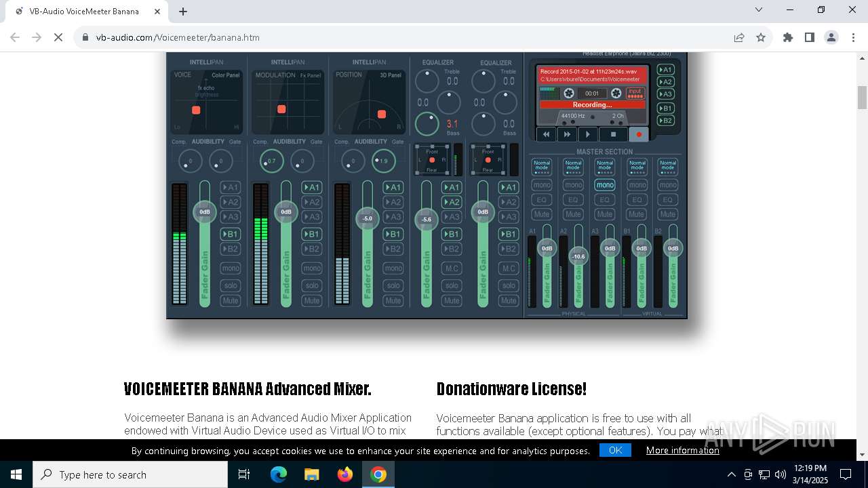Solo the POSITION panel strip
Screen dimensions: 868x488
[x=393, y=285]
